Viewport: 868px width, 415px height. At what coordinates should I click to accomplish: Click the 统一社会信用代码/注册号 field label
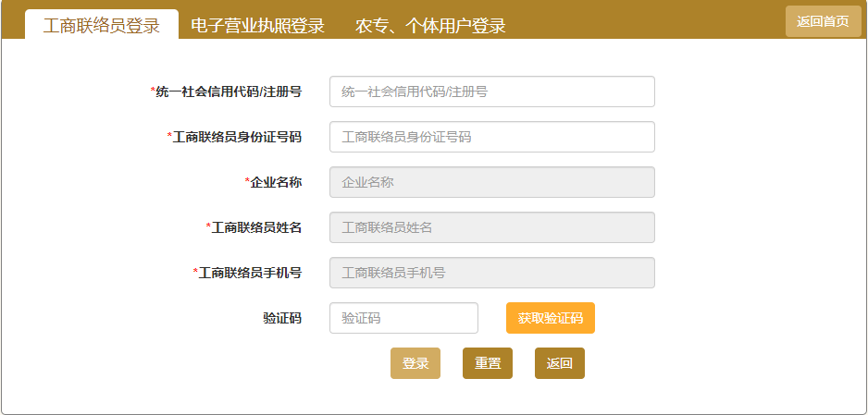coord(228,92)
